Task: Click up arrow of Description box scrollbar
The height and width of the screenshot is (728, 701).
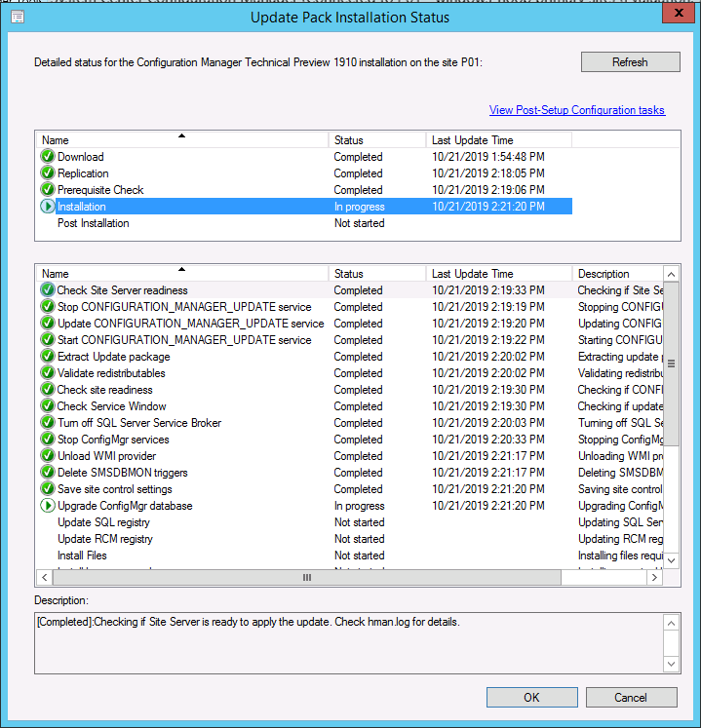Action: pyautogui.click(x=672, y=623)
